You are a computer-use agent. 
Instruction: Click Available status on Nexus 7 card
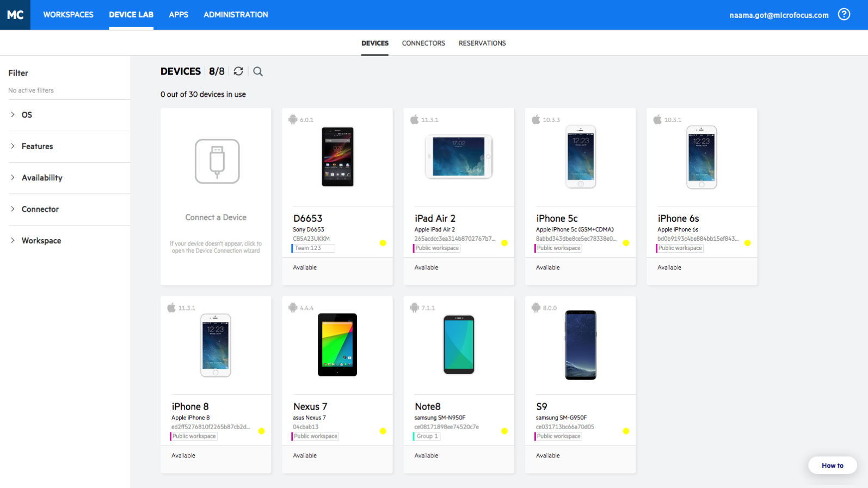coord(305,456)
